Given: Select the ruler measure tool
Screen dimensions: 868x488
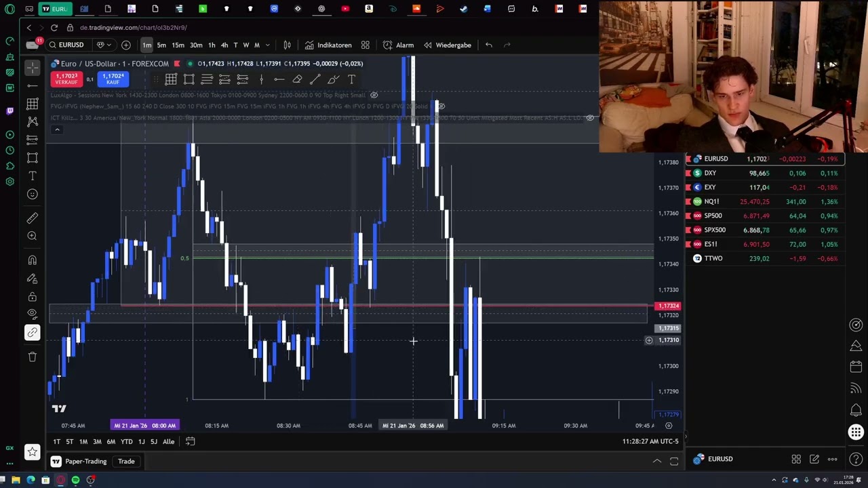Looking at the screenshot, I should click(x=32, y=218).
